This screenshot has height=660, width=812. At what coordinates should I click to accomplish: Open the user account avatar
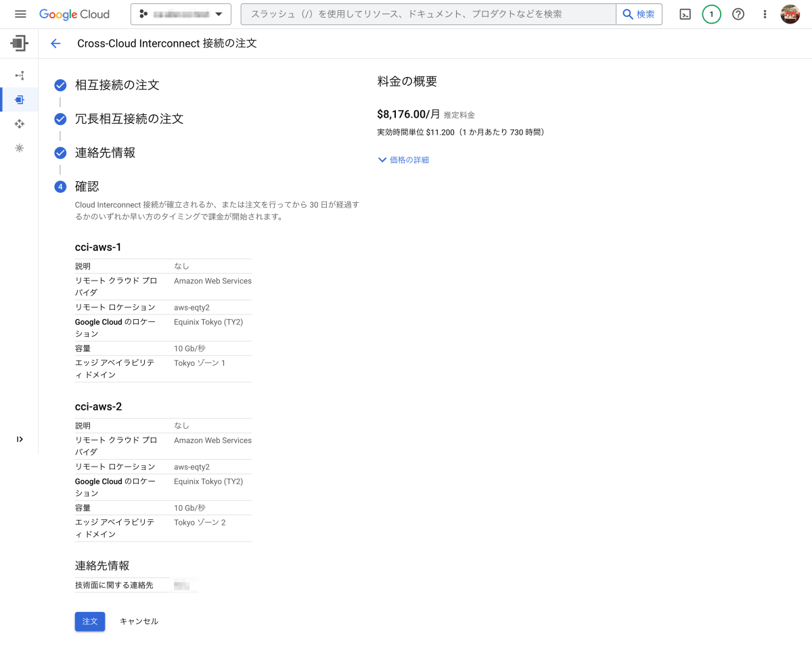(790, 14)
